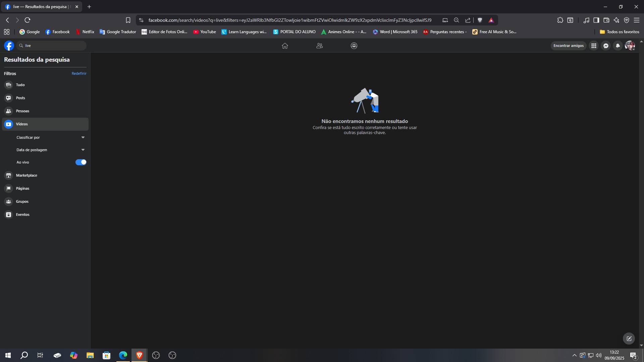Go to Facebook home feed icon
The height and width of the screenshot is (362, 644).
coord(285,46)
